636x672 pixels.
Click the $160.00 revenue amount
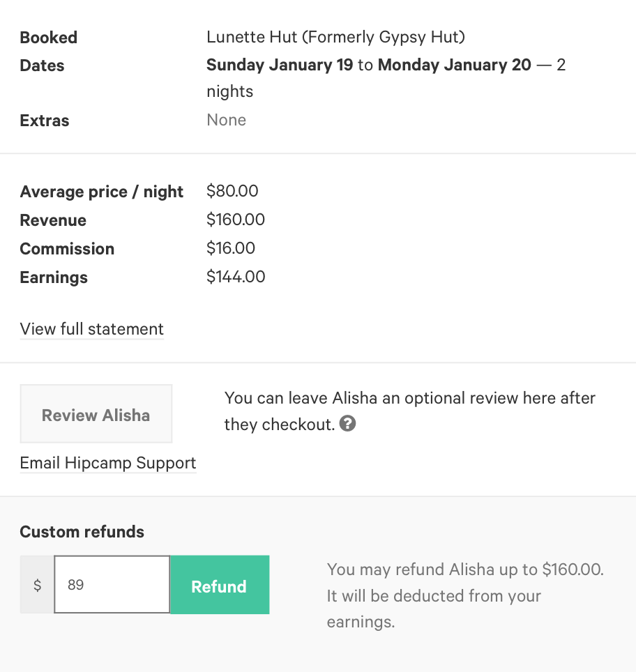click(236, 220)
